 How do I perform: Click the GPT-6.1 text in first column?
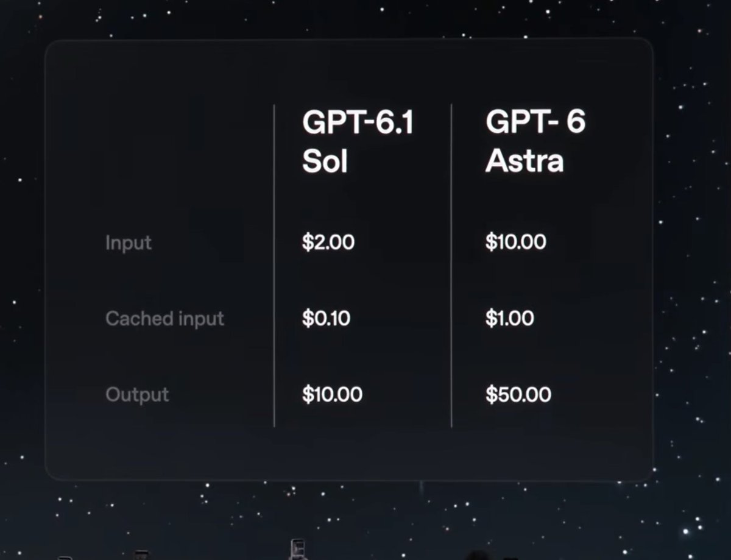358,123
